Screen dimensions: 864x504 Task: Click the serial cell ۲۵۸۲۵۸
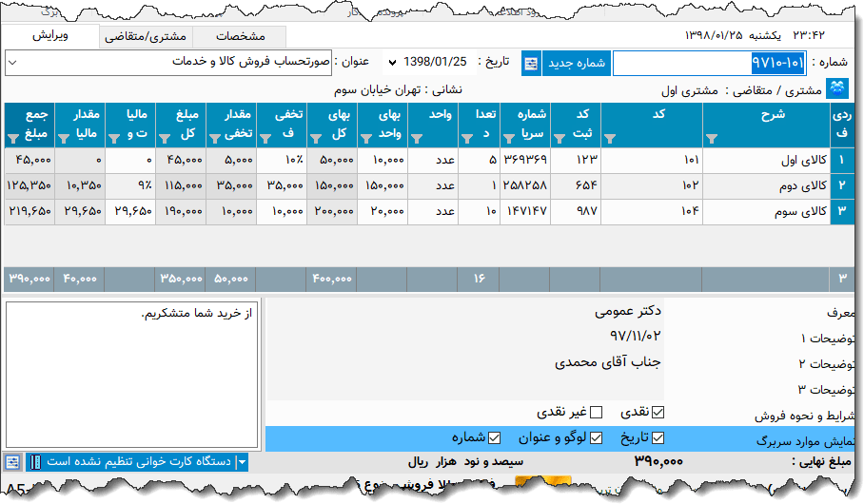click(525, 185)
